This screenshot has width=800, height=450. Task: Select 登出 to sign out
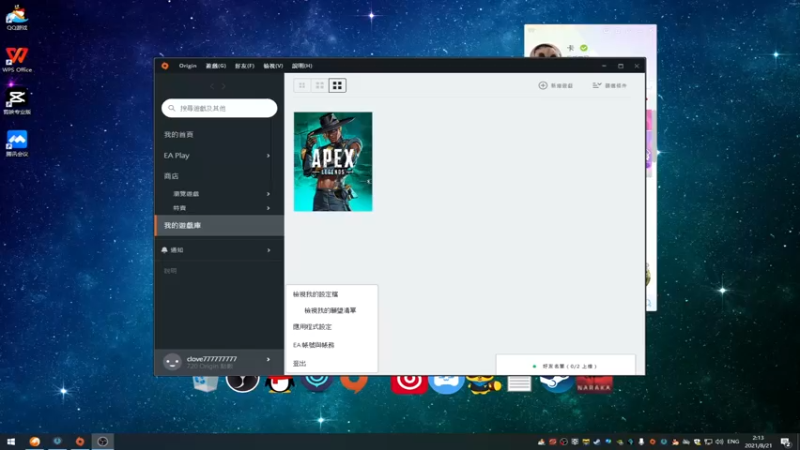(x=299, y=364)
